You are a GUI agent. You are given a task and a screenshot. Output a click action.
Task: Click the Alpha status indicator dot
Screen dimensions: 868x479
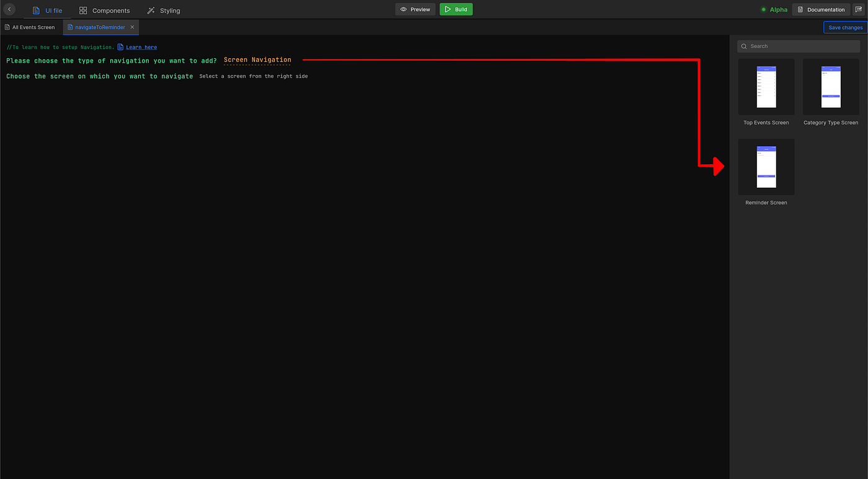coord(764,9)
